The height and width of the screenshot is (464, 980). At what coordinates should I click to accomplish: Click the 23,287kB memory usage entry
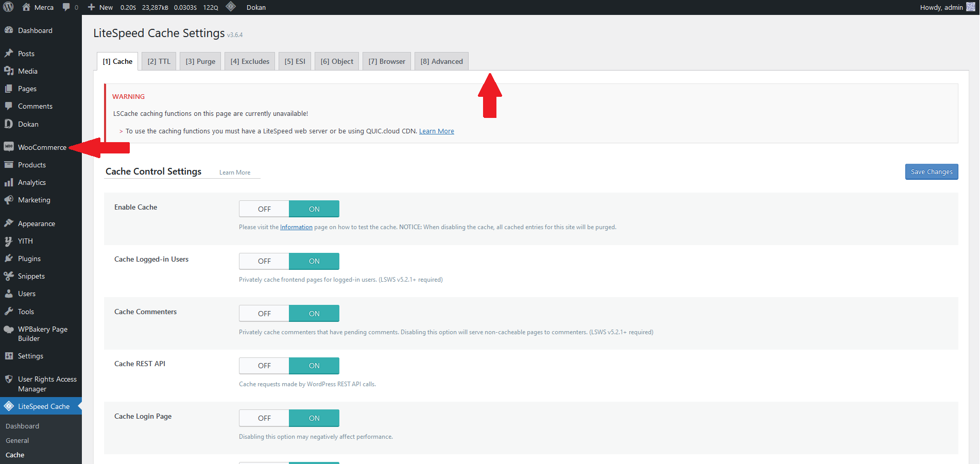(155, 8)
